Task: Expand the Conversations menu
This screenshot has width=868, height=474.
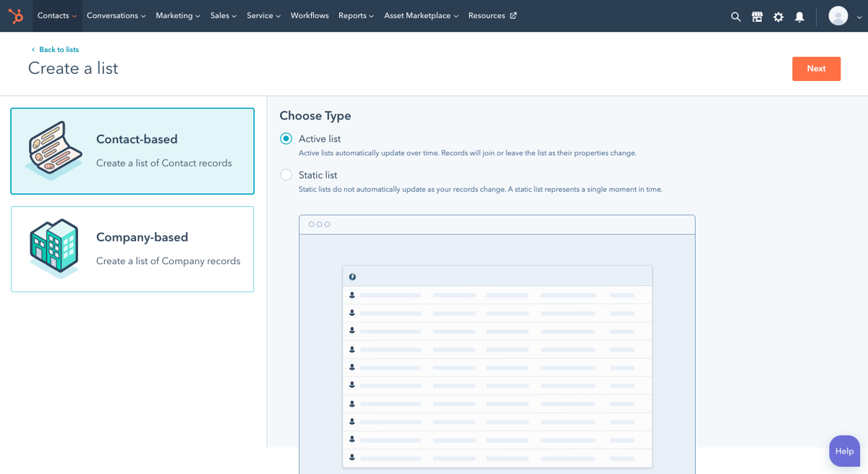Action: tap(116, 16)
